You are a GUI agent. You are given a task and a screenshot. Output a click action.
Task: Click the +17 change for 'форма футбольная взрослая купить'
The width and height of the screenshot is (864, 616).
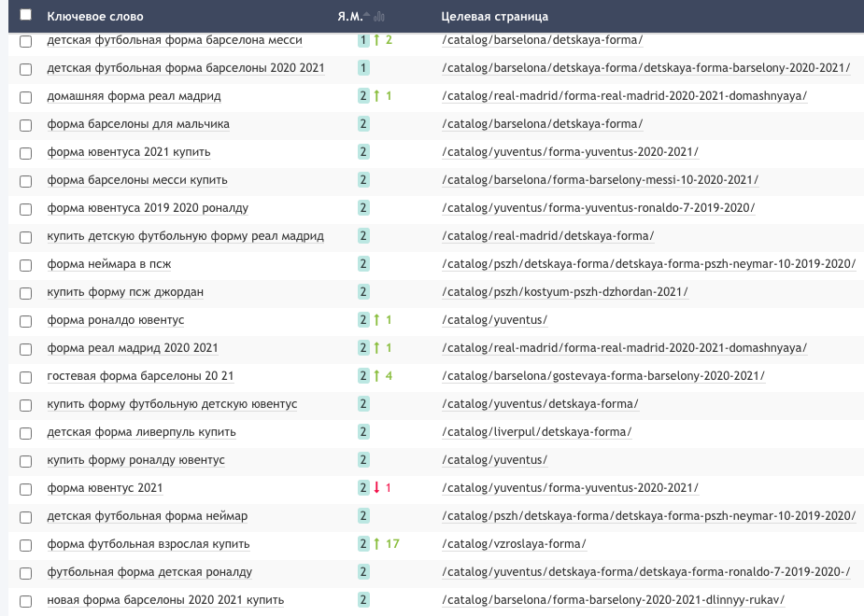387,544
